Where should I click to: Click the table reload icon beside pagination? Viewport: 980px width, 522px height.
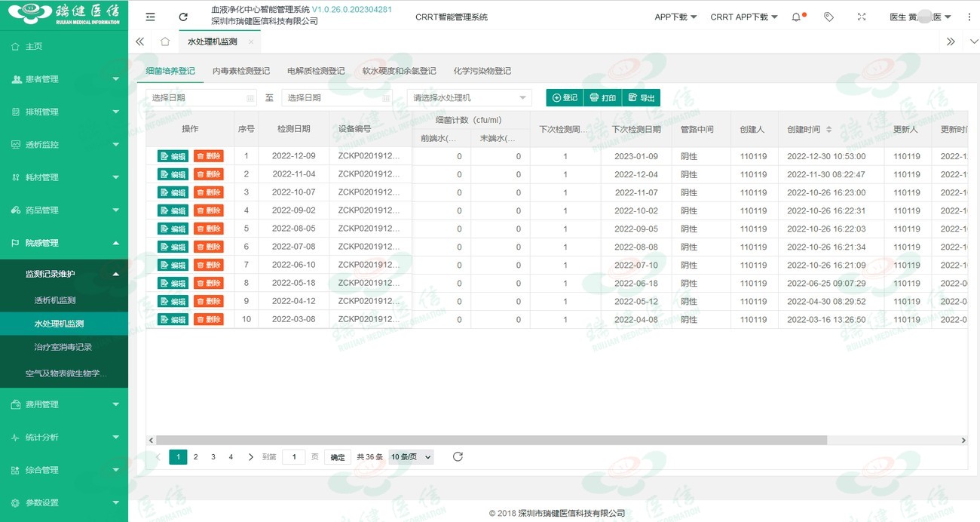pyautogui.click(x=458, y=456)
